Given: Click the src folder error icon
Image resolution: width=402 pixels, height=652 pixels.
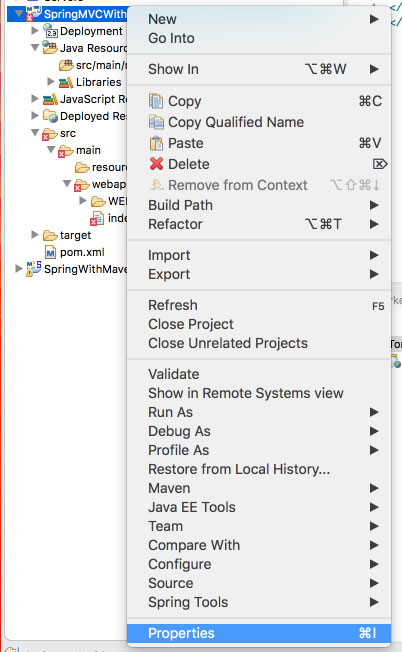Looking at the screenshot, I should tap(50, 134).
